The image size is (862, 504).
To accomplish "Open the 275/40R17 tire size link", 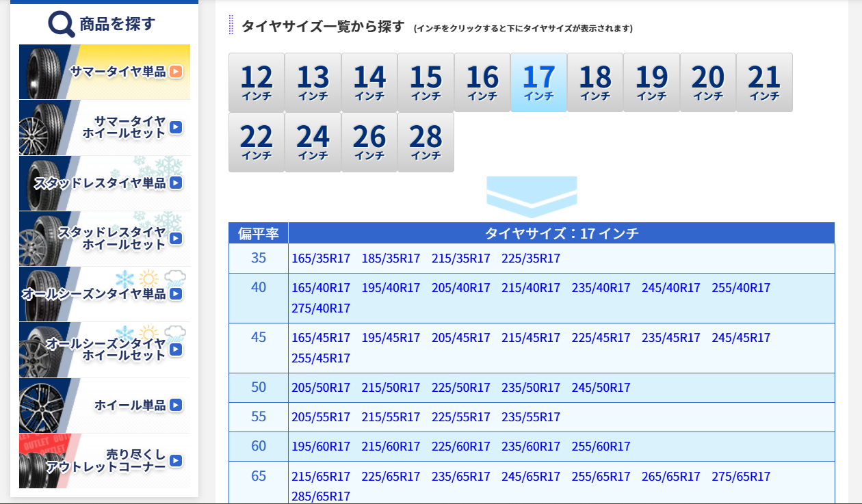I will [321, 308].
